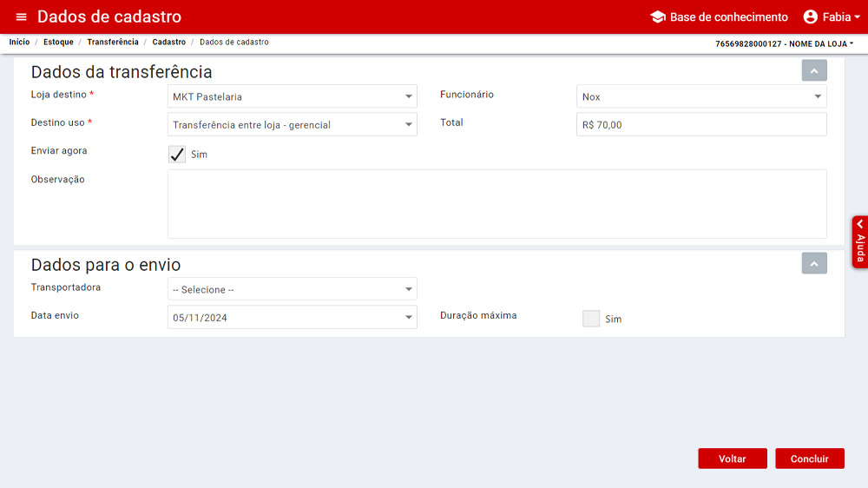
Task: Click the Concluir button
Action: pos(809,458)
